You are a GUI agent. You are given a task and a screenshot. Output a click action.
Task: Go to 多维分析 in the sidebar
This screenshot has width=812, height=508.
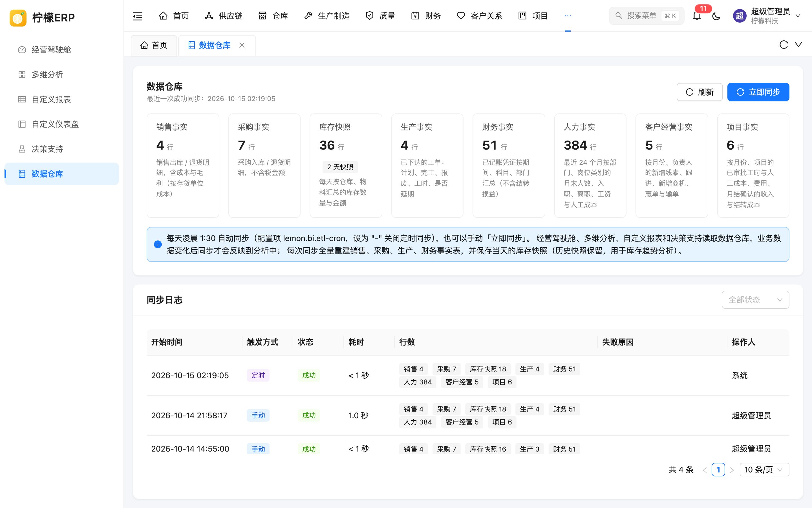click(x=62, y=75)
